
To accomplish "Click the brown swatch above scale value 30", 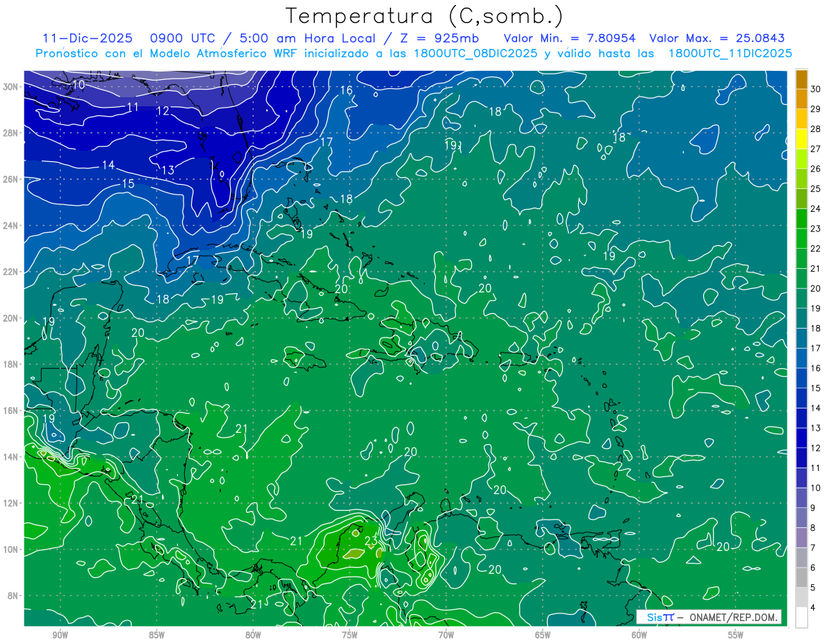I will click(x=801, y=80).
